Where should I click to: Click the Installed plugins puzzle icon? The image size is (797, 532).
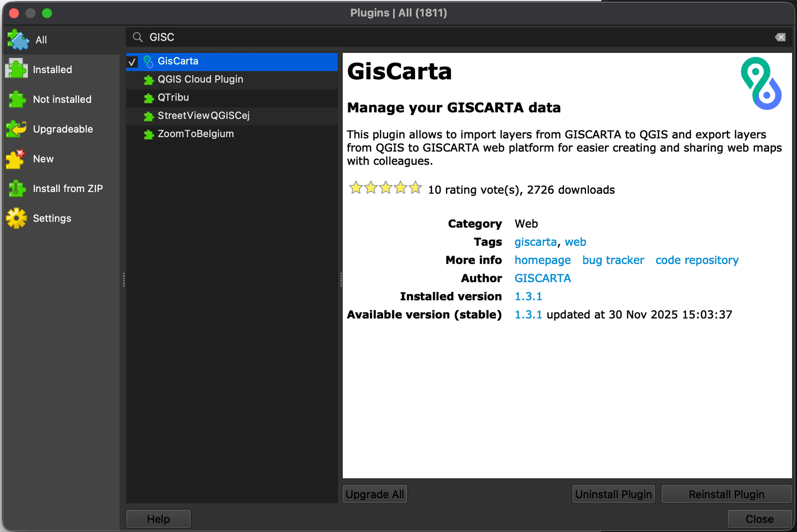tap(16, 70)
